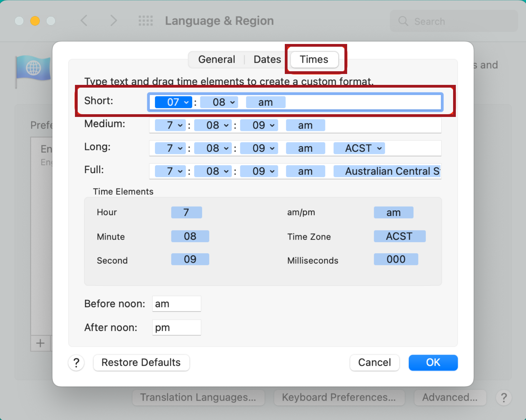Go back with the left arrow
This screenshot has width=526, height=420.
click(x=84, y=21)
